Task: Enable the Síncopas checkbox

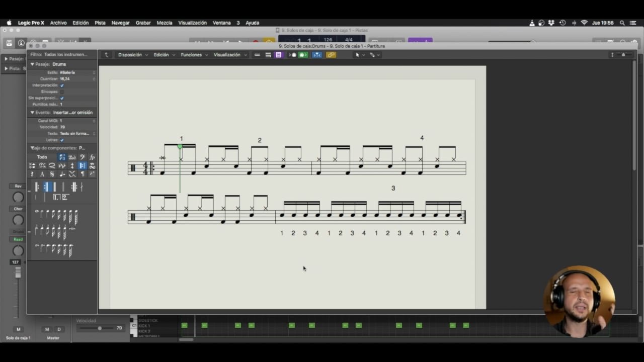Action: (x=62, y=92)
